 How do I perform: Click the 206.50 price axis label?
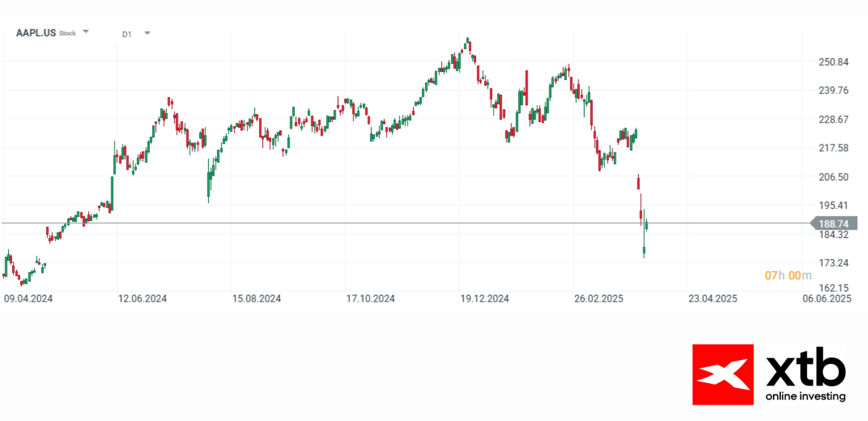834,177
